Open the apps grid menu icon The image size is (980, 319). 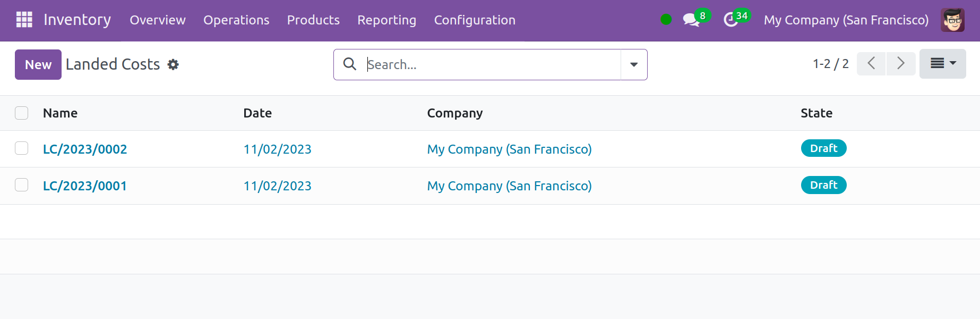[24, 20]
